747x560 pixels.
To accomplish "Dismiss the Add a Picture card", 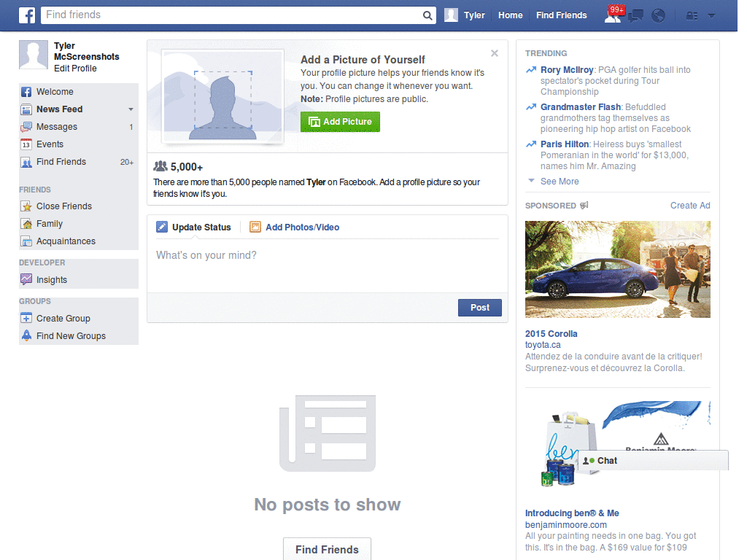I will [495, 53].
